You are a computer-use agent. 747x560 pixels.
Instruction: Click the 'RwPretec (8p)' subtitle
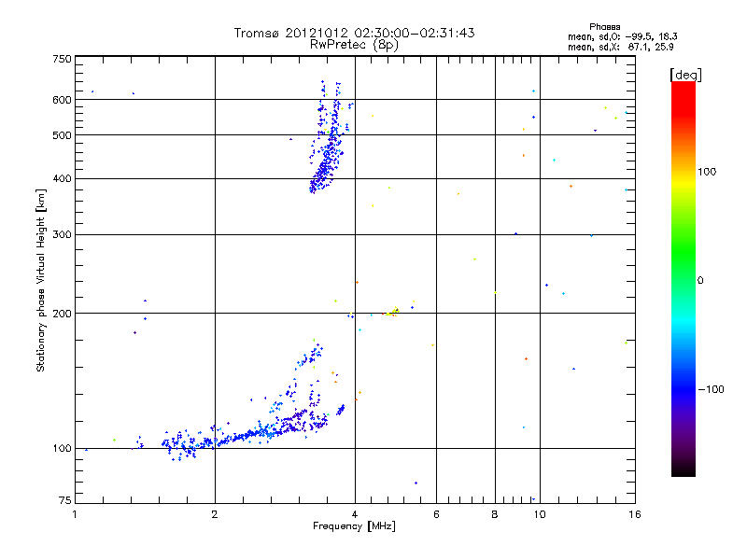(x=354, y=45)
